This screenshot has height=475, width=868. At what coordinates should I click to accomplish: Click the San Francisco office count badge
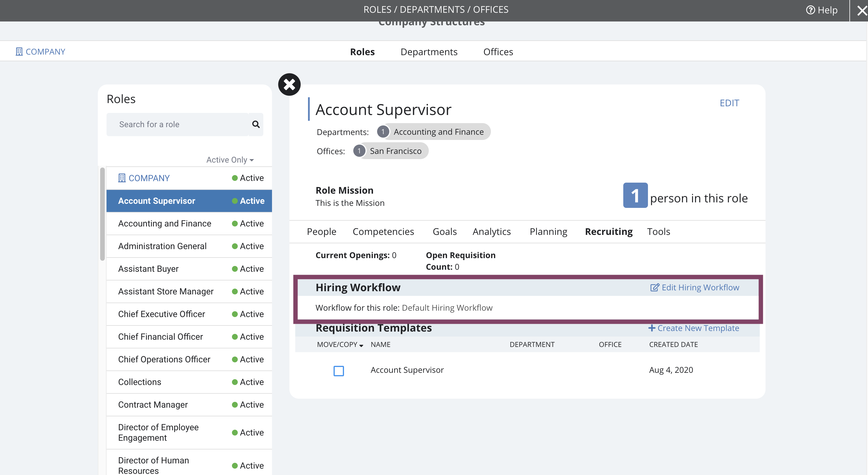[359, 151]
